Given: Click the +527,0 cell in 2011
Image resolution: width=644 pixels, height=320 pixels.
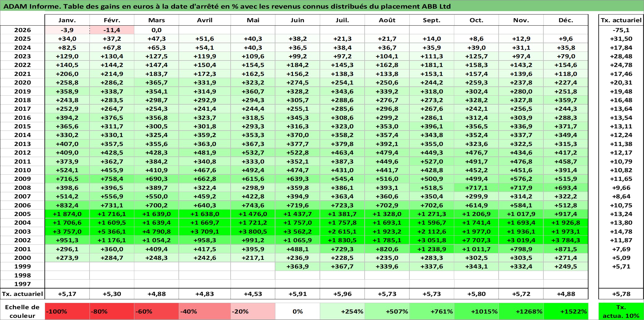Looking at the screenshot, I should [x=432, y=161].
